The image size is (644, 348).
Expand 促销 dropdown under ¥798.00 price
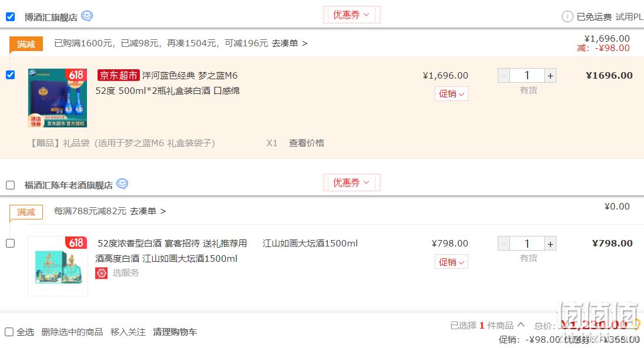(x=451, y=262)
